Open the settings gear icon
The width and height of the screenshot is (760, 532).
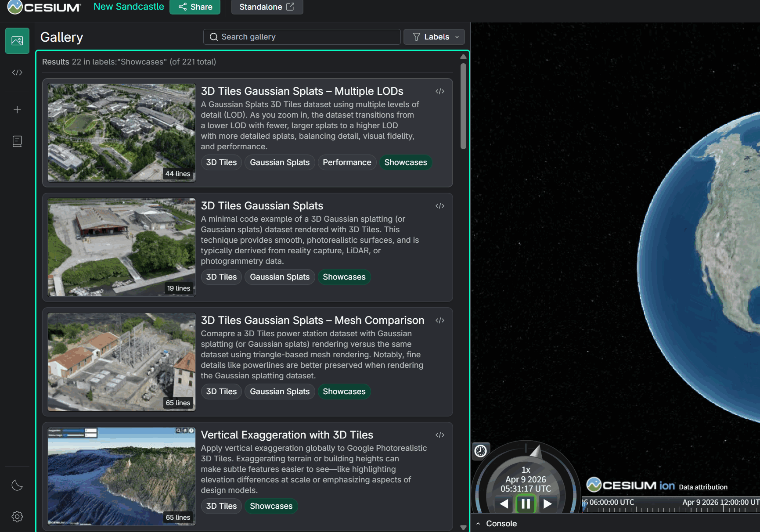17,517
